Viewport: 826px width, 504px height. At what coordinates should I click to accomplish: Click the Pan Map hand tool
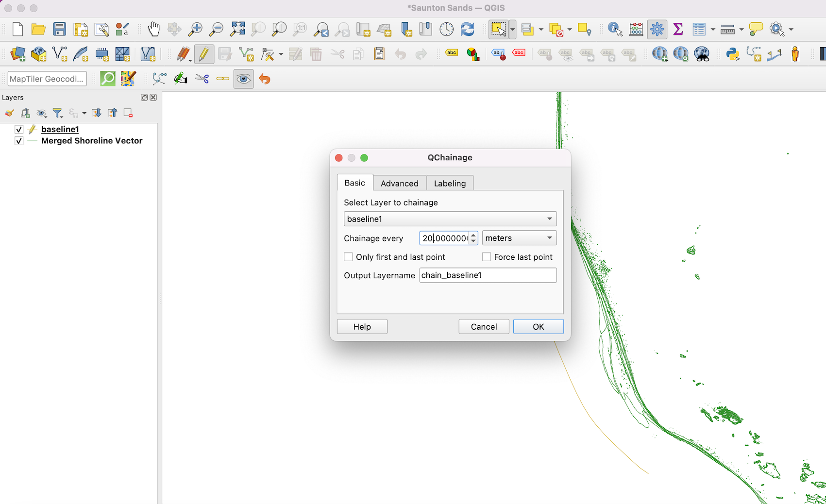153,29
